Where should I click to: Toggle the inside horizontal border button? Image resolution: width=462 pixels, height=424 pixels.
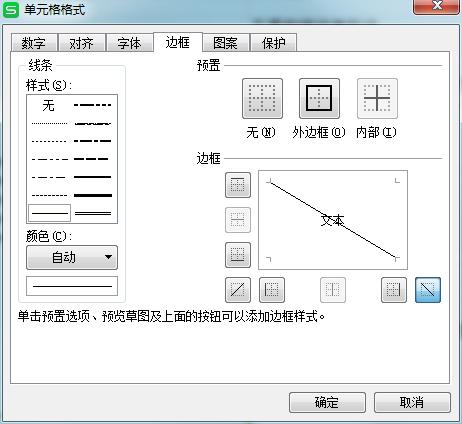pyautogui.click(x=238, y=220)
